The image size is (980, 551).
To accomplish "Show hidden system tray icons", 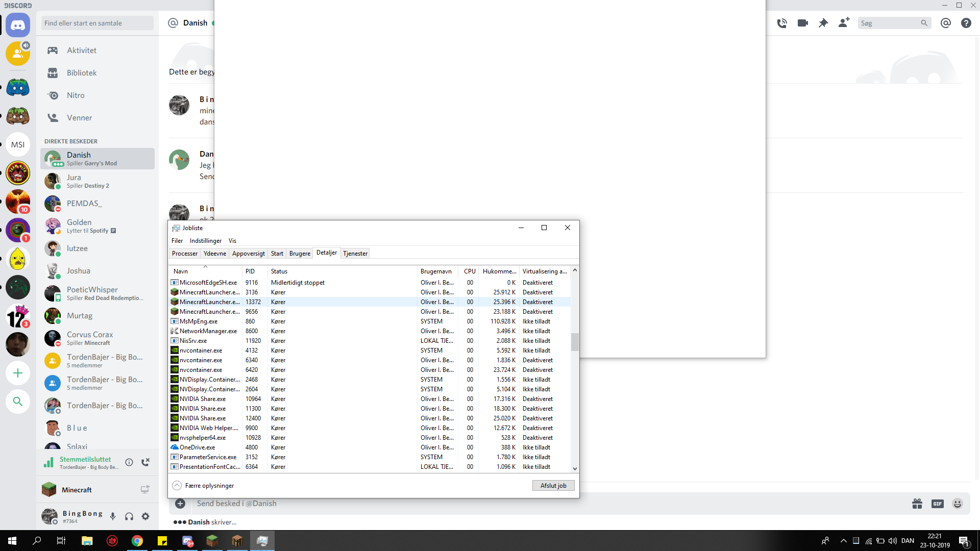I will point(843,541).
